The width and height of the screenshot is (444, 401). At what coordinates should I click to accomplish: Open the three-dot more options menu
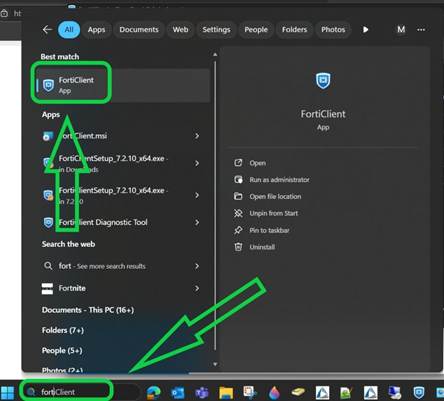click(421, 30)
